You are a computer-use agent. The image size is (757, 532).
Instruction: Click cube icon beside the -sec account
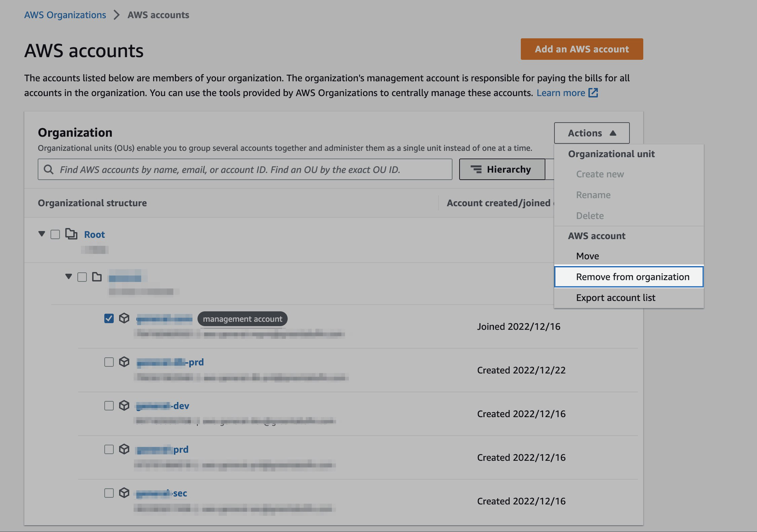coord(124,492)
